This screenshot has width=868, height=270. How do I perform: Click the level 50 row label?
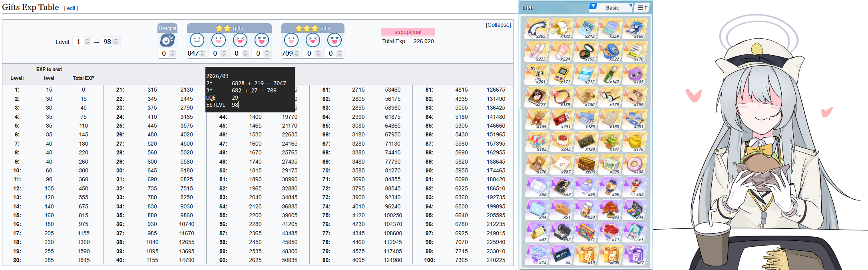[223, 170]
